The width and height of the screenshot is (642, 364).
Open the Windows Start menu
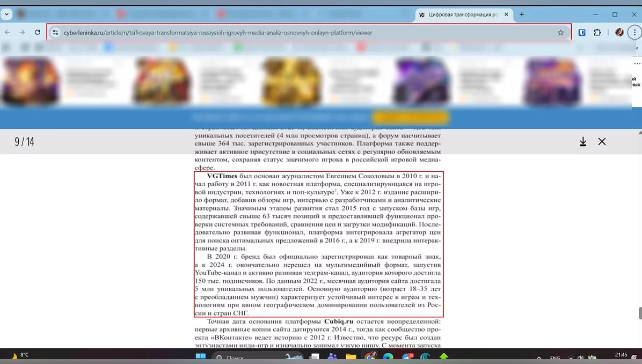pos(201,356)
